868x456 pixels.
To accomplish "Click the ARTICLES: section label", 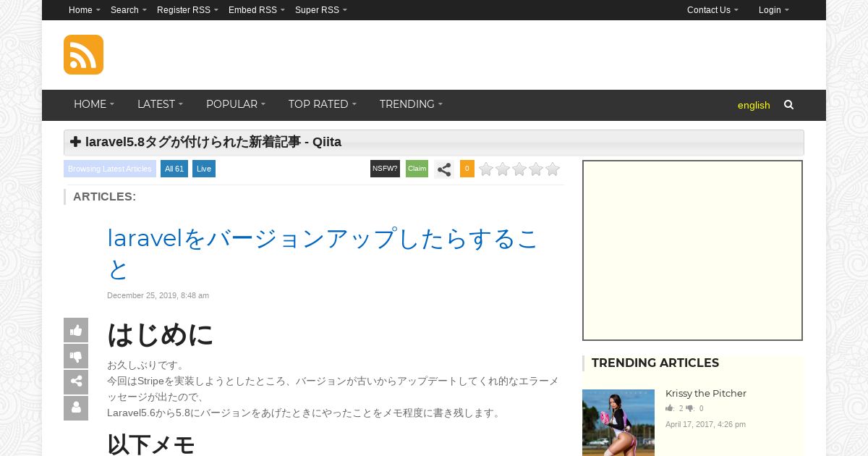I will pos(104,197).
